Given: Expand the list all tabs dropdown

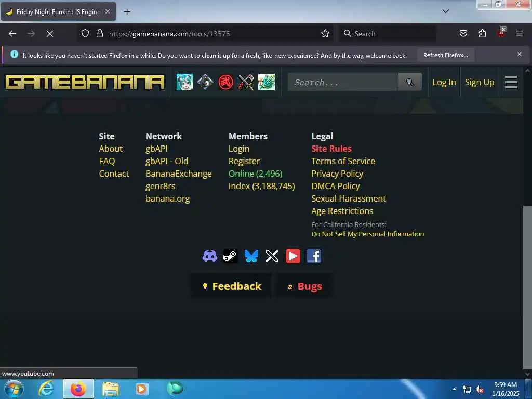Looking at the screenshot, I should click(x=446, y=11).
